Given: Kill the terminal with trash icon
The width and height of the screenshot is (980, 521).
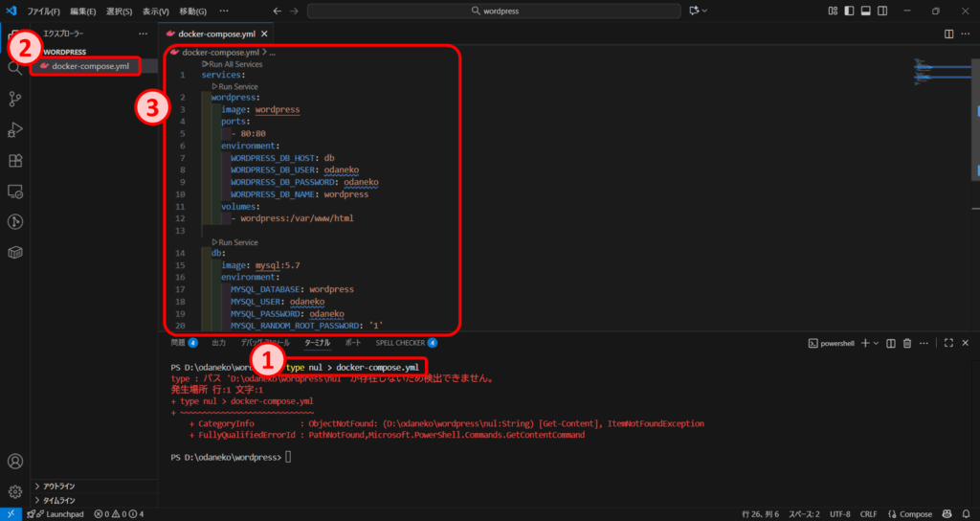Looking at the screenshot, I should [x=907, y=342].
